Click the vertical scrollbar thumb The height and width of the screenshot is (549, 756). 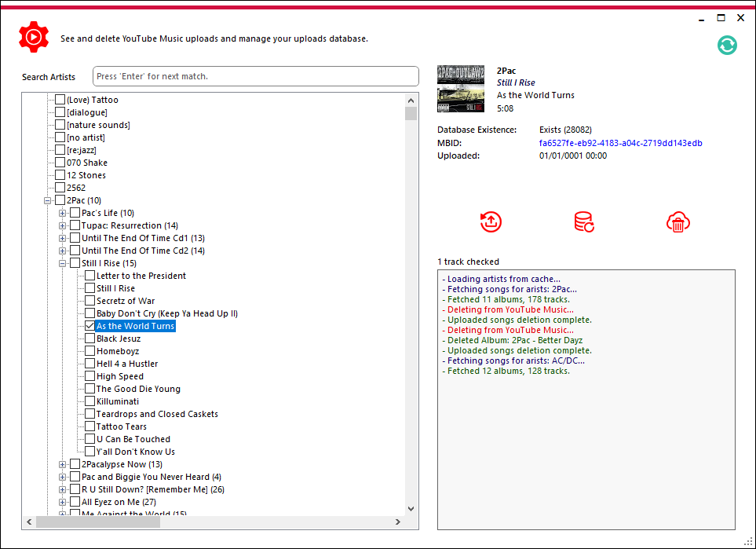pos(411,113)
